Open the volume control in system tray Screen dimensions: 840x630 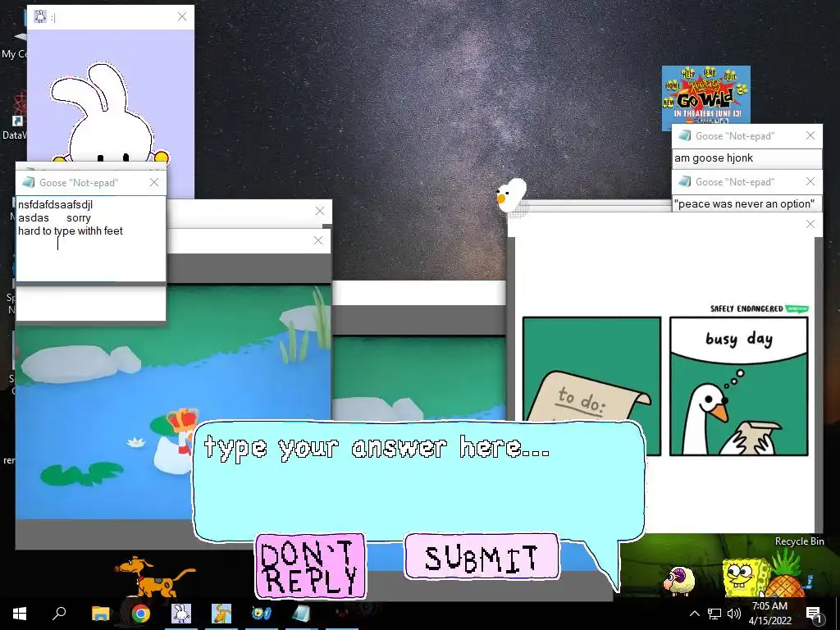734,614
